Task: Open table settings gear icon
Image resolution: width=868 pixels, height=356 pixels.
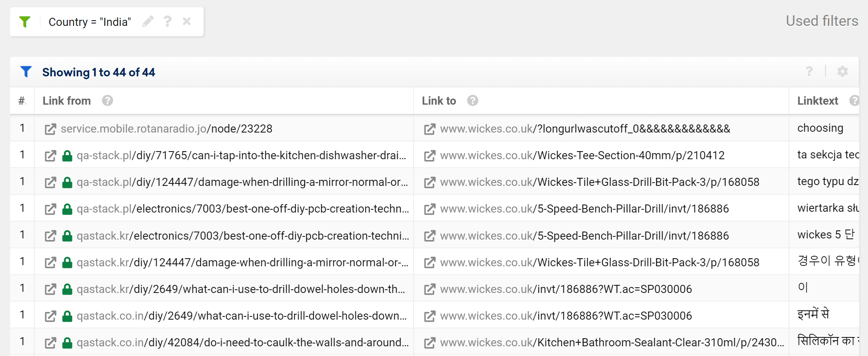Action: [843, 72]
